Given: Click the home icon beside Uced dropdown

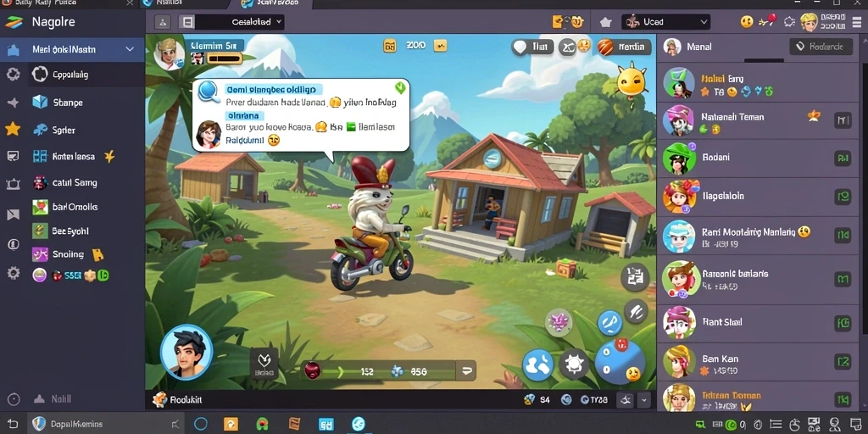Looking at the screenshot, I should [x=605, y=22].
